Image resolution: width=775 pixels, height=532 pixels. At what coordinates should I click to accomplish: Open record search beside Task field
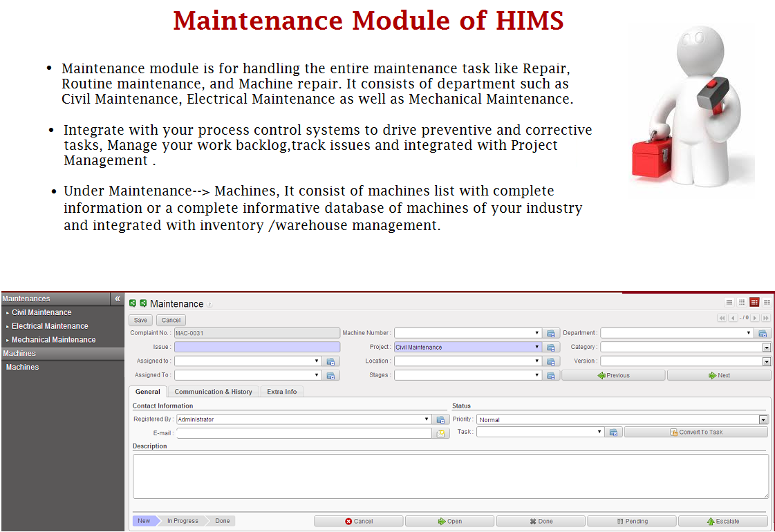(x=613, y=433)
